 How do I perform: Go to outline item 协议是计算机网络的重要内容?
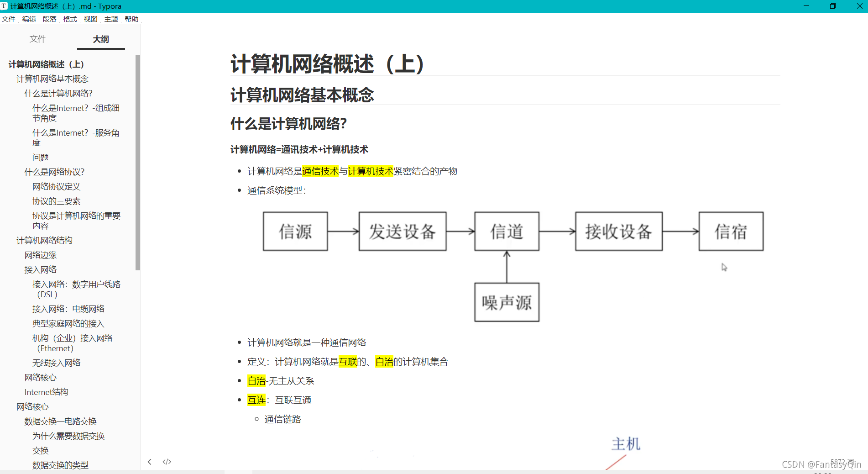76,221
